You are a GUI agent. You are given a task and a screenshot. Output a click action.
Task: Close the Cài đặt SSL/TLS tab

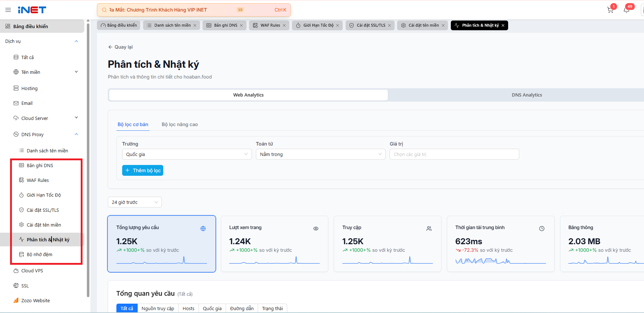(x=390, y=26)
